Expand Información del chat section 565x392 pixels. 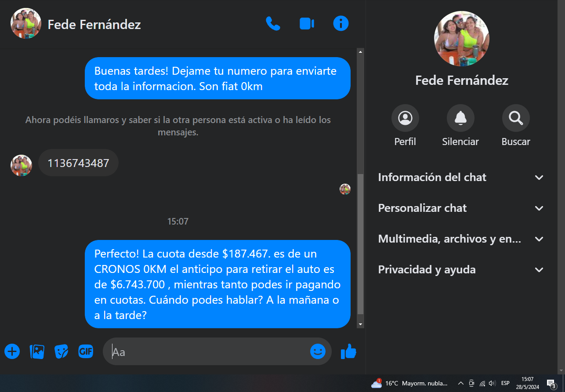tap(461, 178)
